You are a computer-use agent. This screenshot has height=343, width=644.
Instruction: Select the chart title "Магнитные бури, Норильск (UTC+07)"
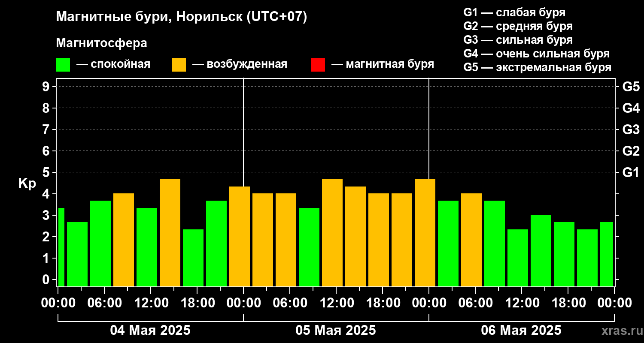click(x=182, y=17)
